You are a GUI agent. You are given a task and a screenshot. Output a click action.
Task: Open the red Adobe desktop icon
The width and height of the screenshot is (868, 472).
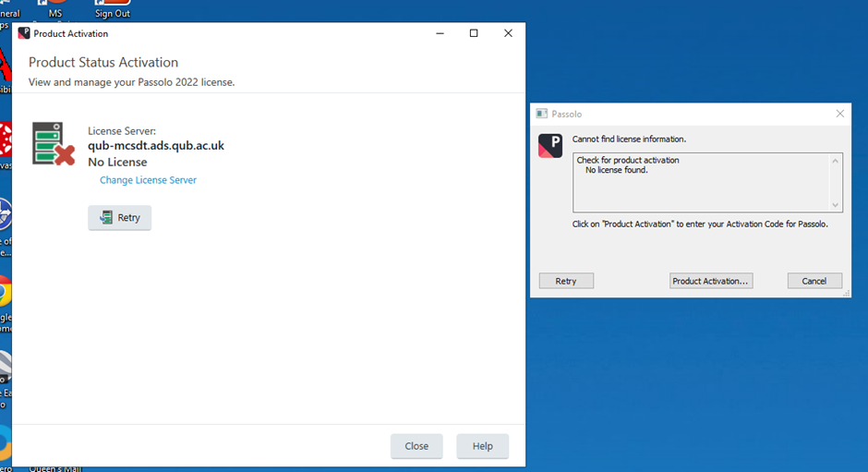[x=5, y=65]
